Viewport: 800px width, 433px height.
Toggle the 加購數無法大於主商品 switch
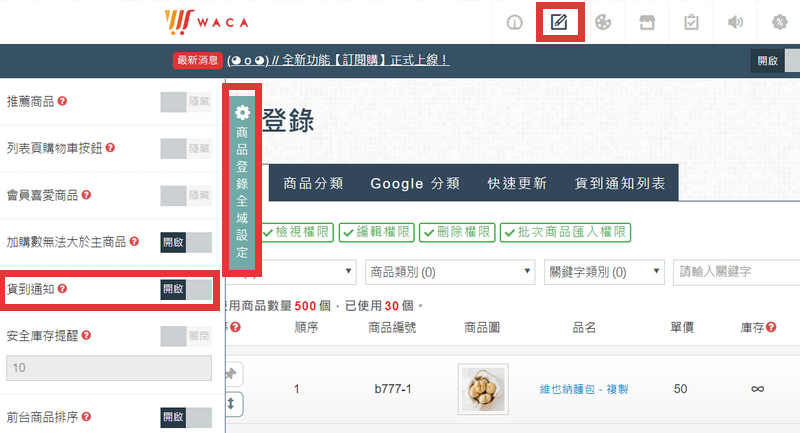coord(186,242)
